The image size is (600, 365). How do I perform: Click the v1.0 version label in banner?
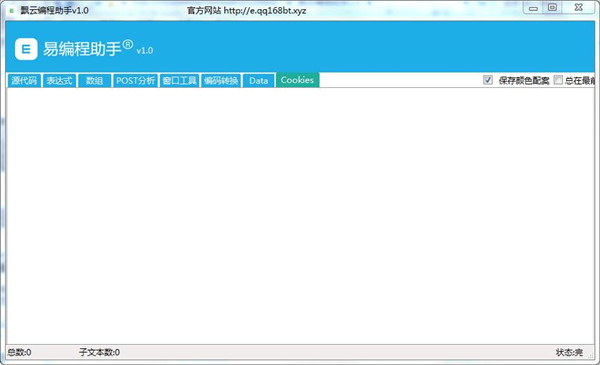click(145, 51)
